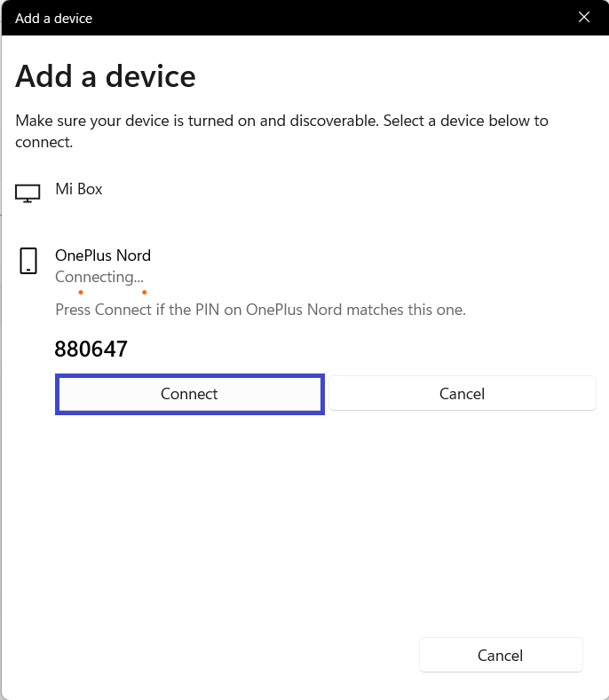This screenshot has width=609, height=700.
Task: Click the left orange progress dot
Action: coord(81,292)
